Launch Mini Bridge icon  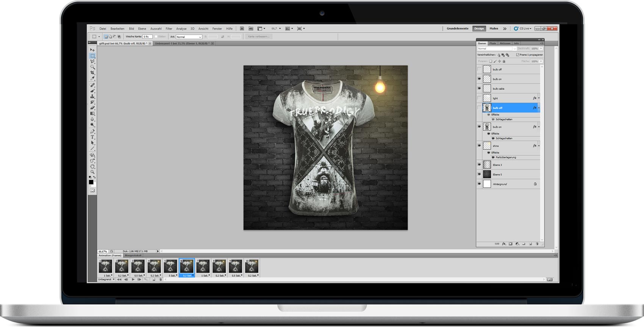[x=251, y=28]
